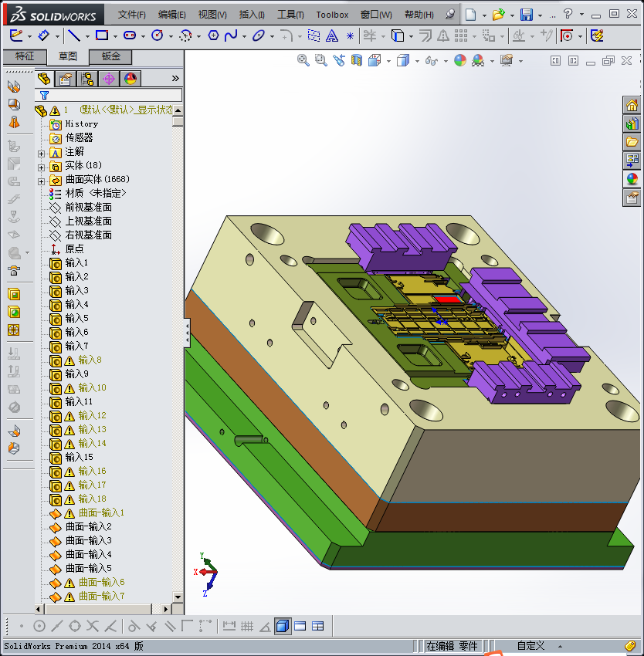The width and height of the screenshot is (644, 656).
Task: Open the 自定义 units dropdown in status bar
Action: (x=560, y=647)
